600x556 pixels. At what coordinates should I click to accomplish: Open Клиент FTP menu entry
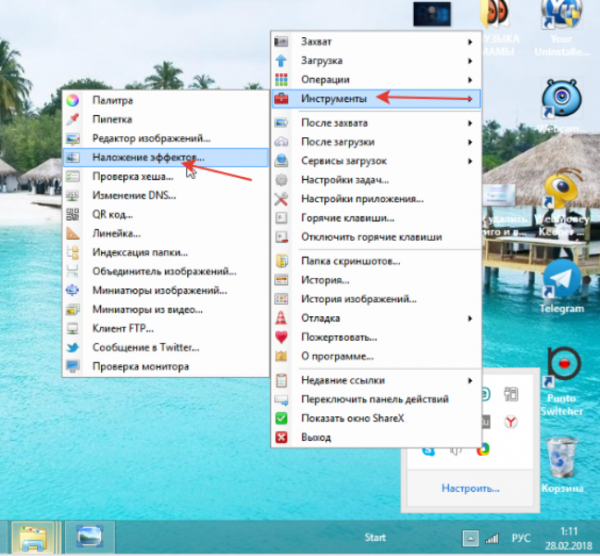point(166,328)
